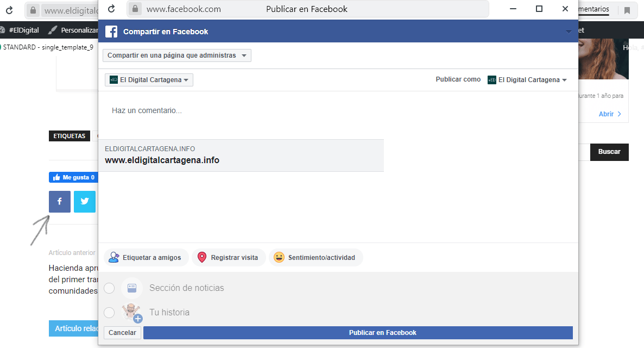Select the 'Tu historia' radio option

(x=109, y=313)
